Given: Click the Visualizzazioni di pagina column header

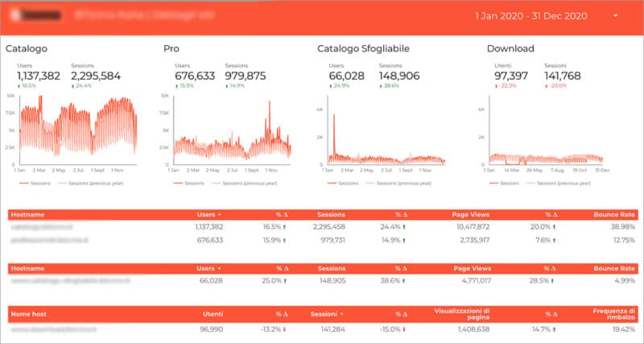Looking at the screenshot, I should point(461,314).
